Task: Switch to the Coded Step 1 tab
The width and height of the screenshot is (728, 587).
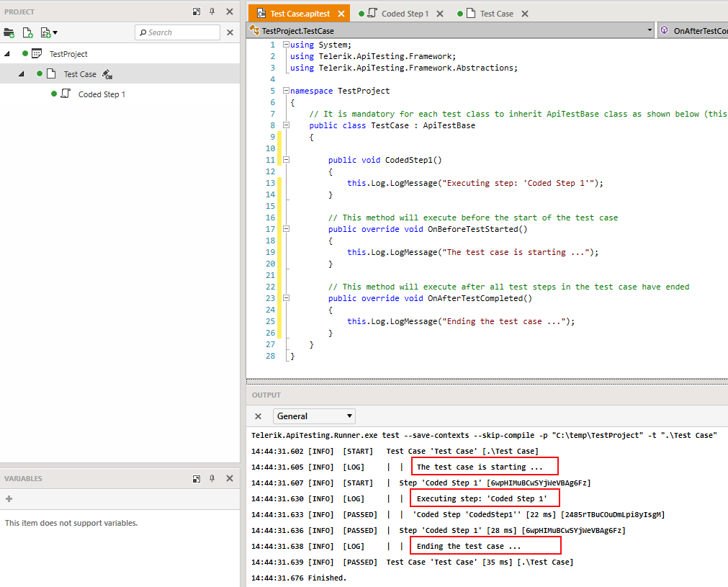Action: click(405, 14)
